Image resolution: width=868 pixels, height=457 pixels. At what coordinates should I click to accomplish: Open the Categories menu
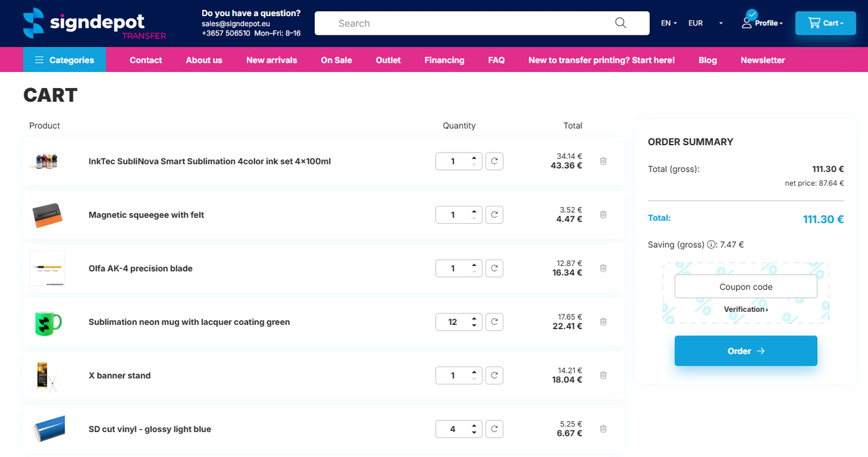64,60
